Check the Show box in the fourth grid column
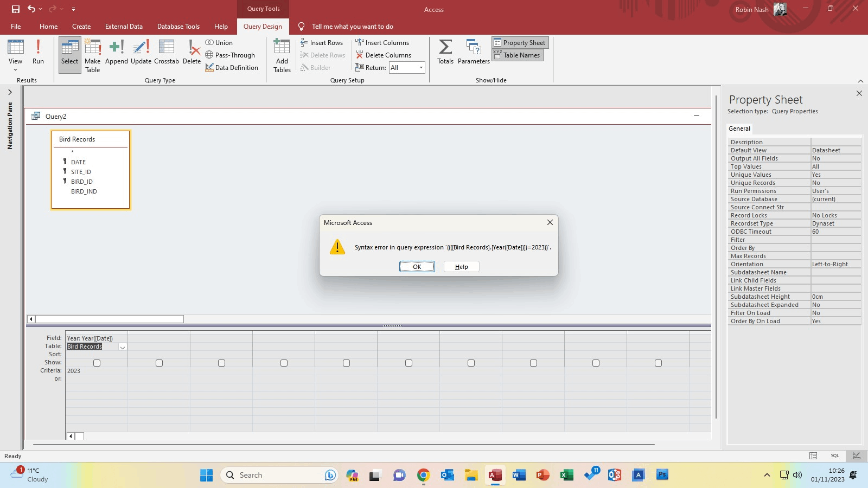The width and height of the screenshot is (868, 488). 284,363
